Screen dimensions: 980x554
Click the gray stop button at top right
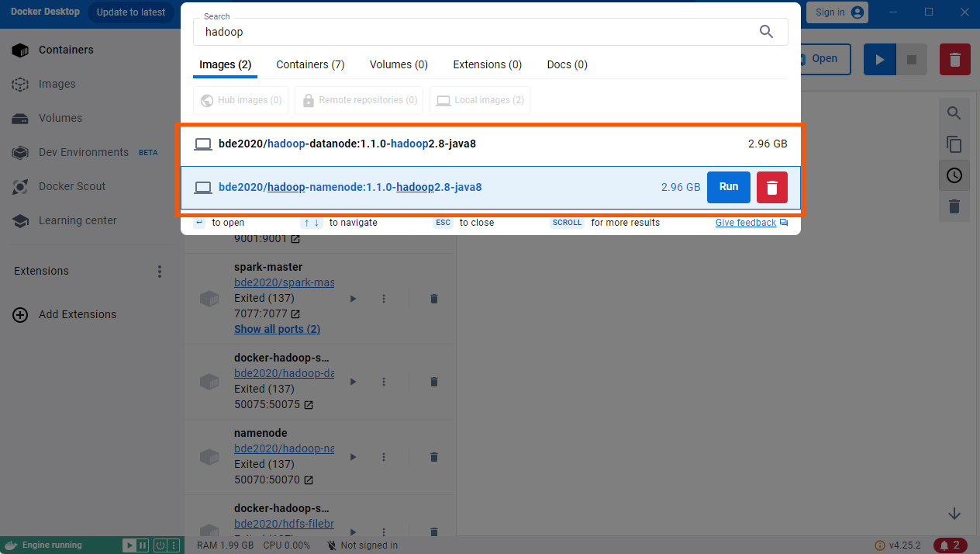click(x=912, y=60)
